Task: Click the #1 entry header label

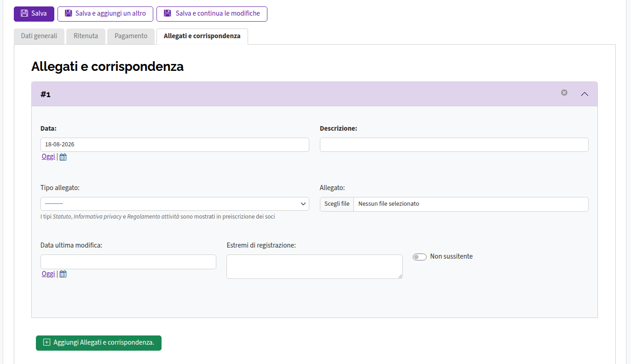Action: [46, 94]
